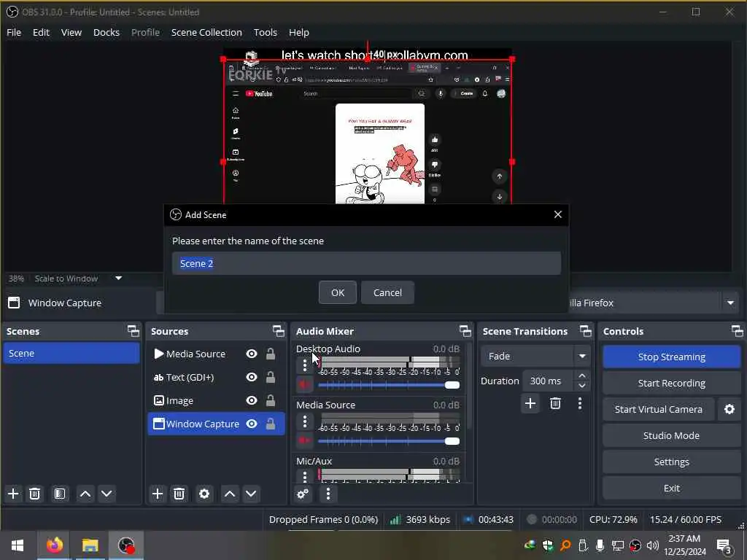Toggle lock on Window Capture source
Viewport: 747px width, 560px height.
pyautogui.click(x=271, y=424)
